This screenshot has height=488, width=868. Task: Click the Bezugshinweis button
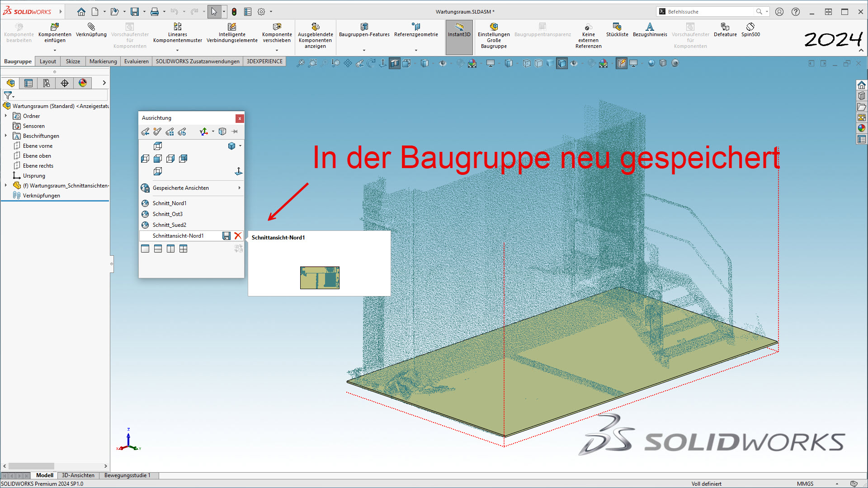click(650, 30)
